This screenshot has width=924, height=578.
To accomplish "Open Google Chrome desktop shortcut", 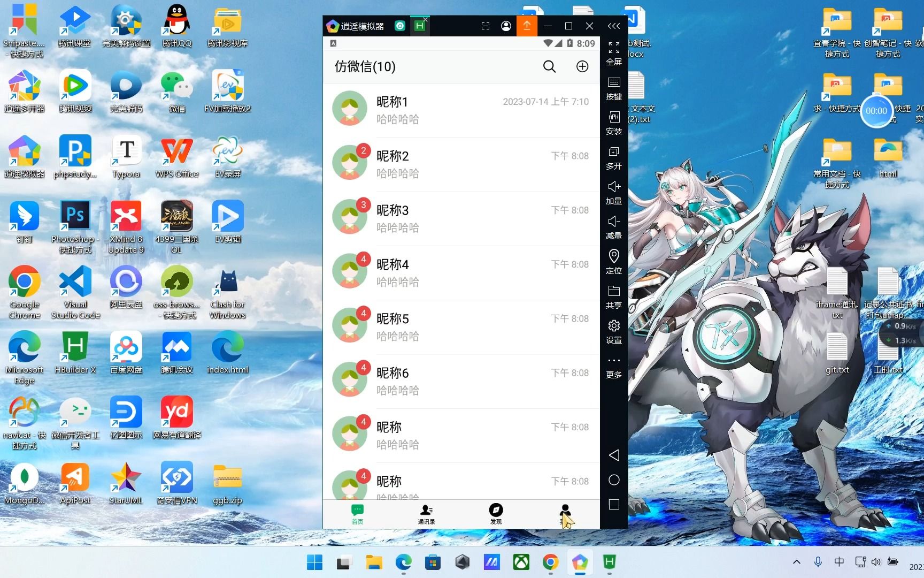I will tap(25, 293).
